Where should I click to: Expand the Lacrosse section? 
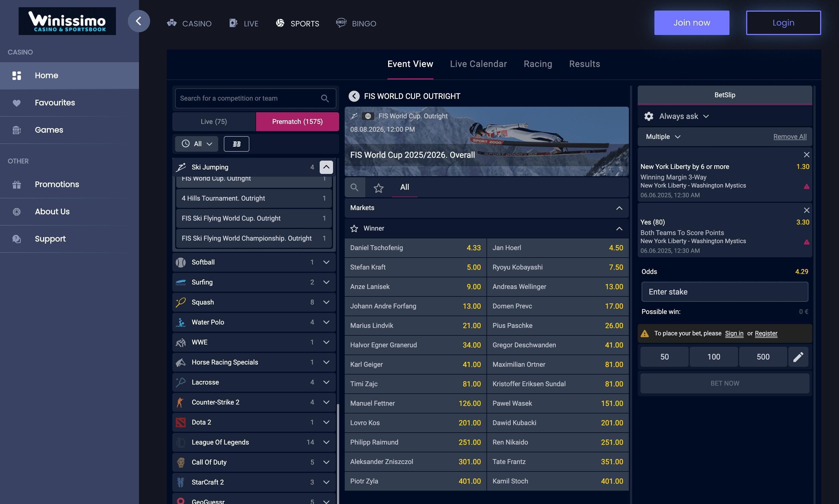326,382
